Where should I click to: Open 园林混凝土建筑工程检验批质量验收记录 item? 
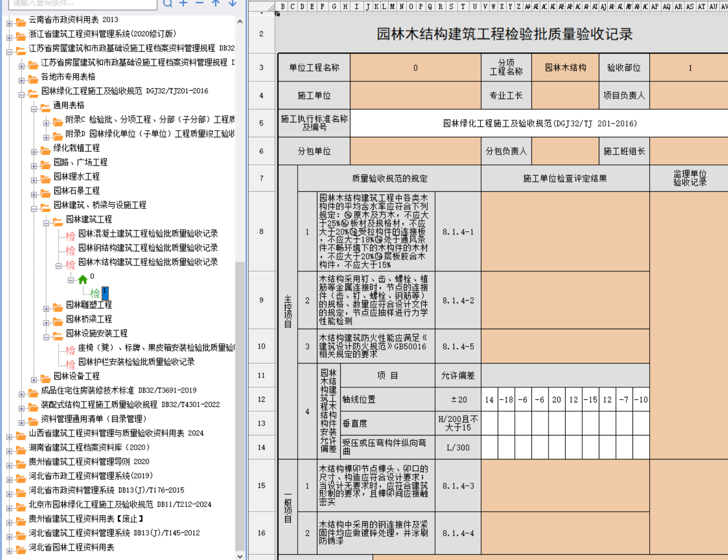(x=148, y=233)
